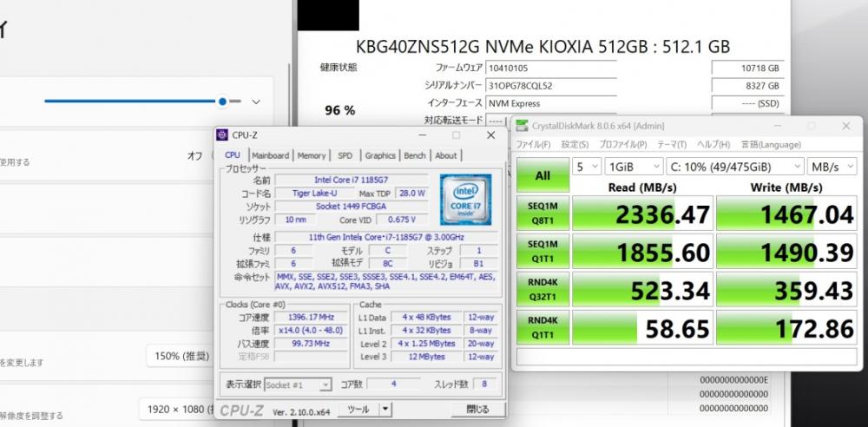Click the empty CrystalDiskMark status bar field
The image size is (868, 427).
point(687,357)
